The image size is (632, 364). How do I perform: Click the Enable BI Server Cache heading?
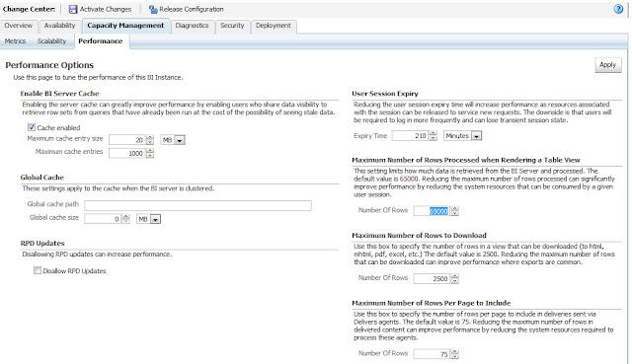[x=59, y=94]
